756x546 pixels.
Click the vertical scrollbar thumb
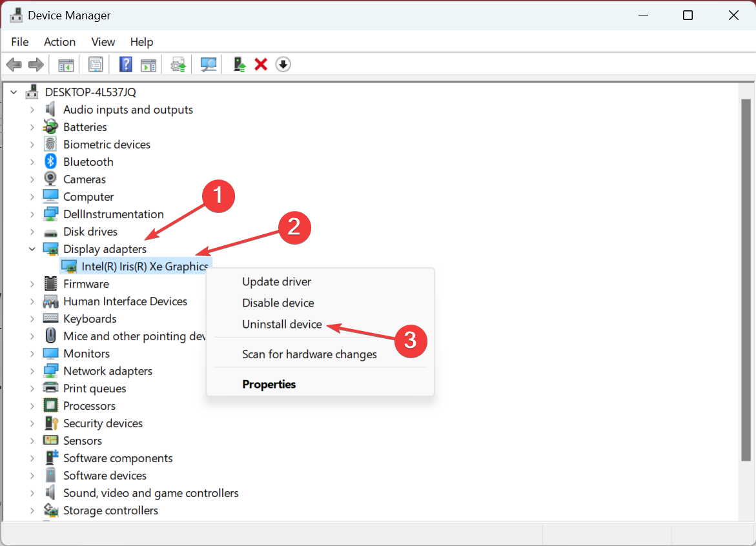[x=746, y=280]
